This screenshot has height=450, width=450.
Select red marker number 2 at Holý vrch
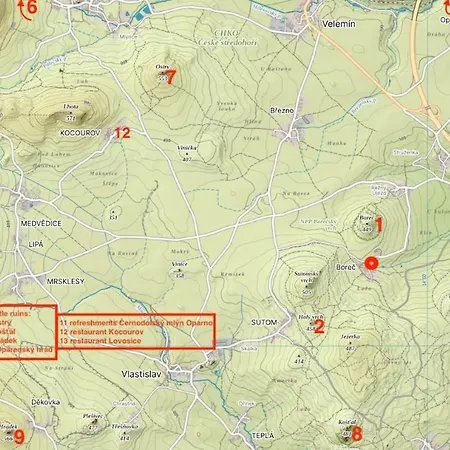pyautogui.click(x=319, y=327)
